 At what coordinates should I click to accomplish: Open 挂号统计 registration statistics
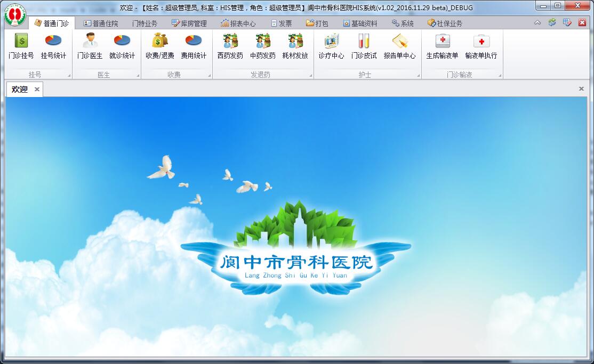(53, 46)
